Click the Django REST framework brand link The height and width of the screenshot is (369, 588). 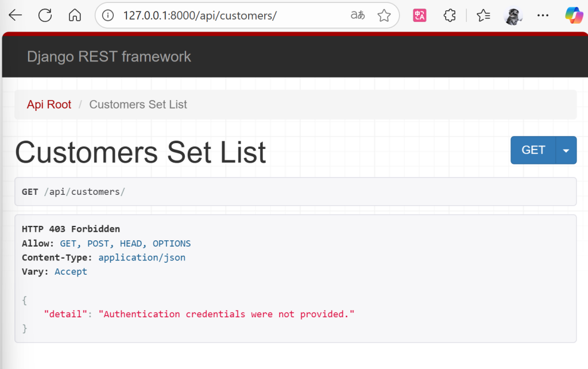point(109,56)
